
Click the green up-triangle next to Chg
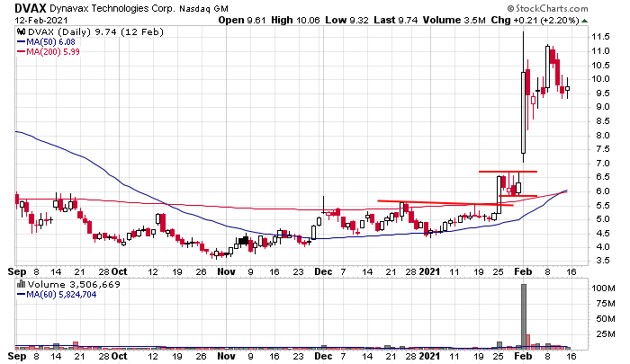coord(584,20)
